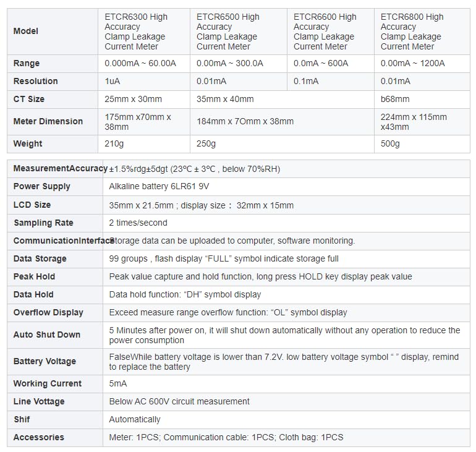Select the 500g weight value

click(390, 144)
